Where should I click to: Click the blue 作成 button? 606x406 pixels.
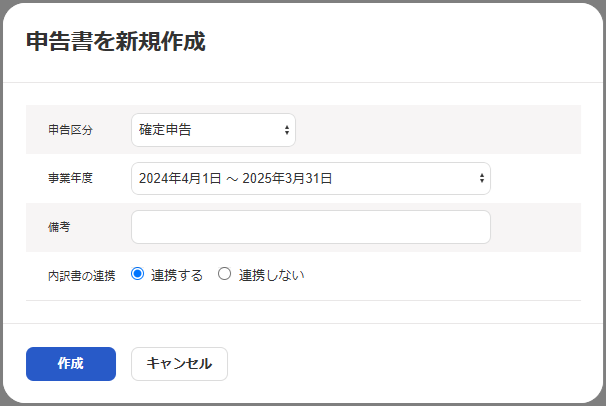click(x=71, y=364)
